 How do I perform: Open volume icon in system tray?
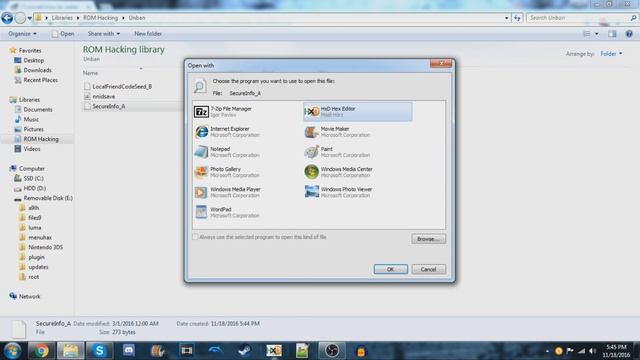592,351
